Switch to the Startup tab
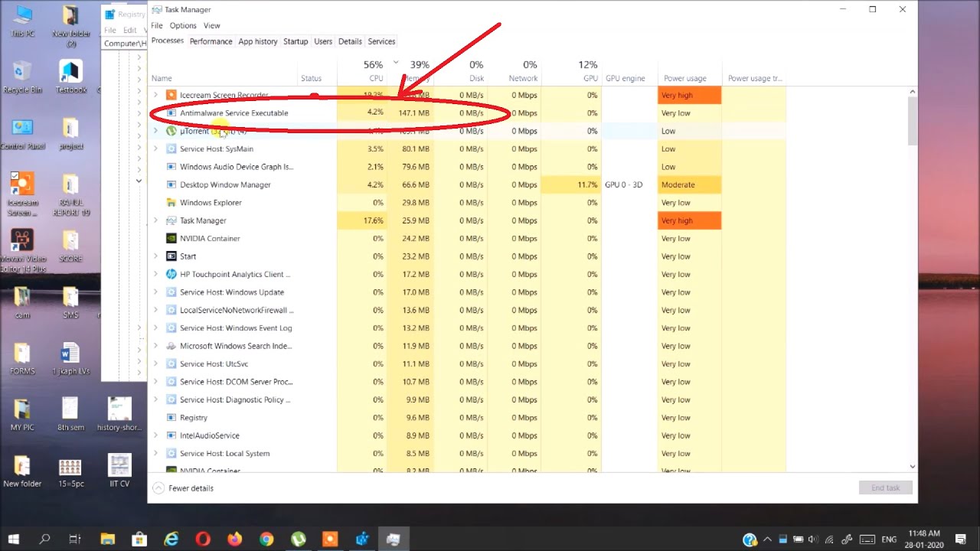This screenshot has height=551, width=980. (296, 41)
